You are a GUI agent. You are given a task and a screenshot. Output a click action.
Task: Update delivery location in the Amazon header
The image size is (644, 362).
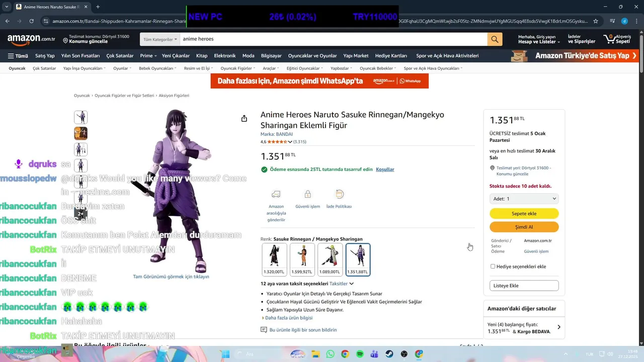[96, 39]
